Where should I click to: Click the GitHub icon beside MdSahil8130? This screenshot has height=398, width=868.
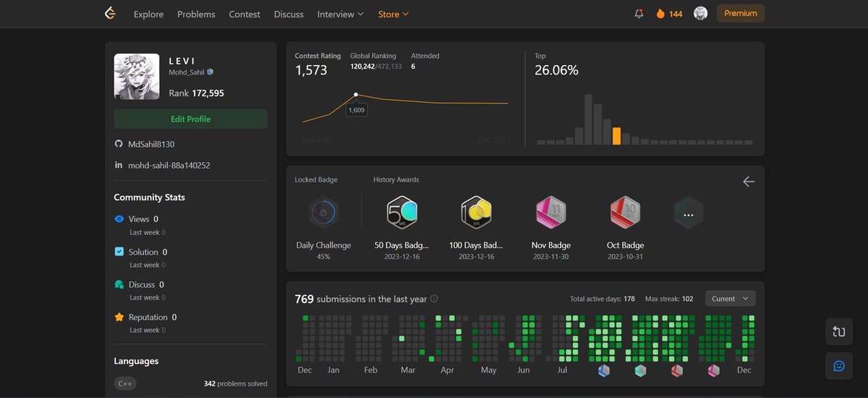[119, 144]
